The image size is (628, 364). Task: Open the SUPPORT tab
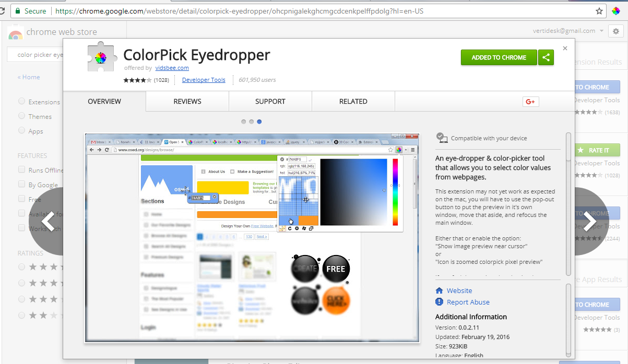[270, 101]
